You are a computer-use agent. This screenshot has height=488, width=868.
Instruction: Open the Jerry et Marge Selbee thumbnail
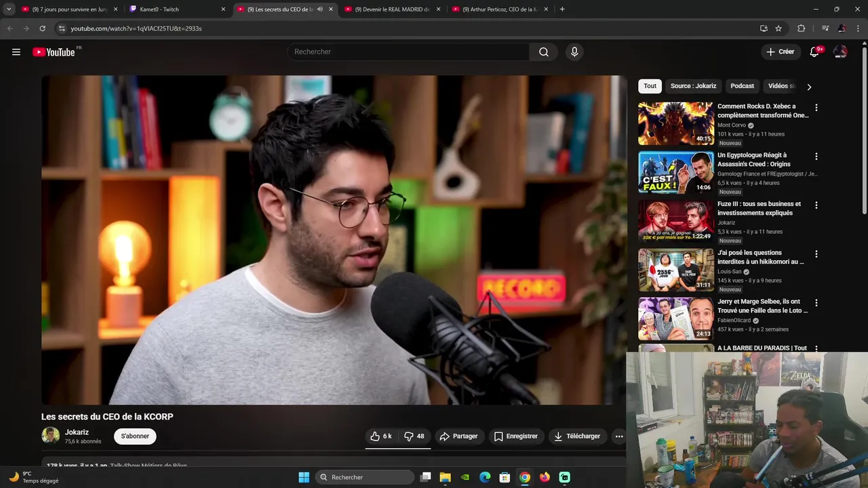point(676,319)
